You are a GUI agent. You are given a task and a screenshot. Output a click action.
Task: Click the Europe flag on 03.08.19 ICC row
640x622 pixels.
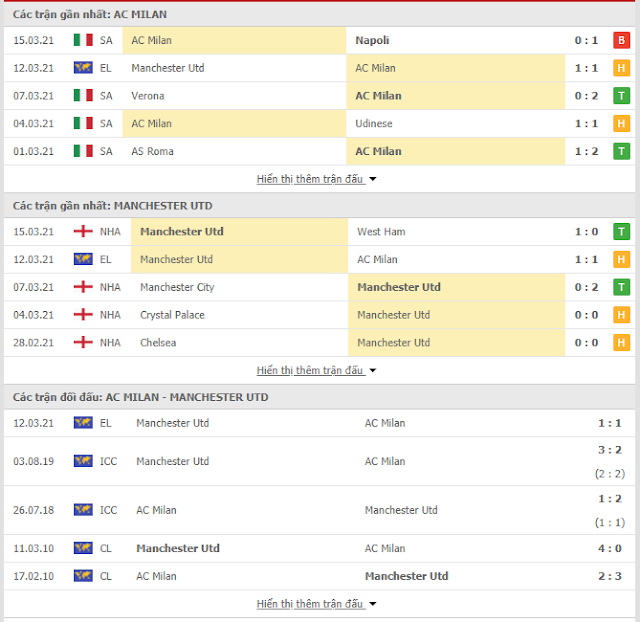[83, 461]
